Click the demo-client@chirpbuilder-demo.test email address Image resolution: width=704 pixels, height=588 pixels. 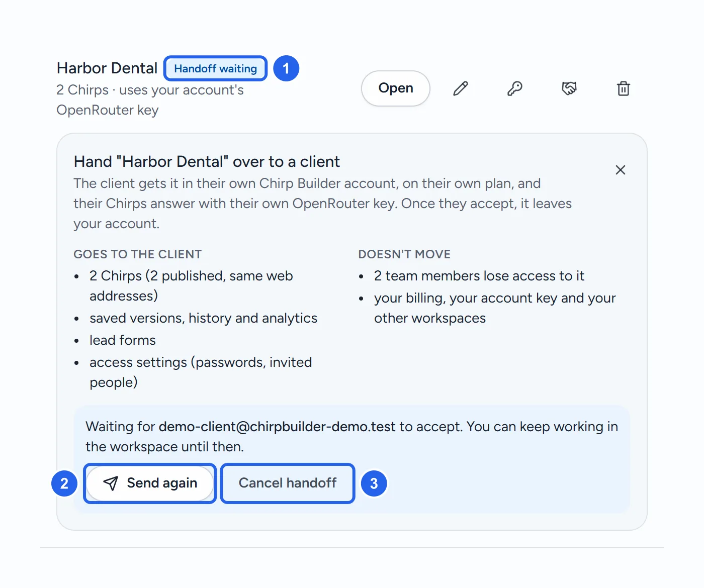click(x=277, y=427)
